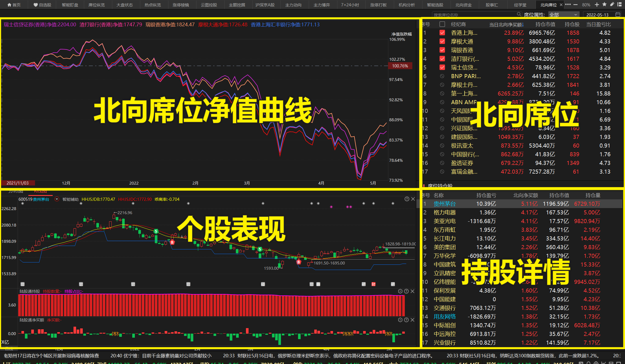Decrease zoom with the minus icon

pyautogui.click(x=576, y=5)
